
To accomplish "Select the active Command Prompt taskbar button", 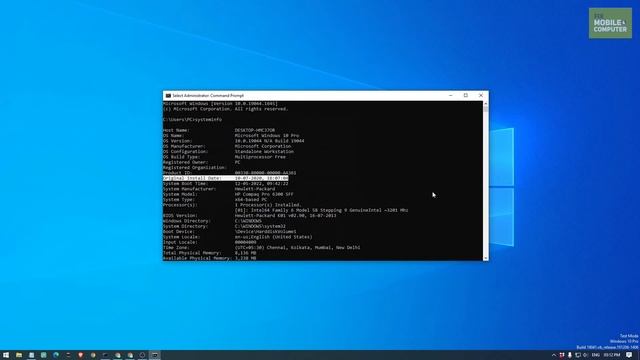I will pos(155,355).
